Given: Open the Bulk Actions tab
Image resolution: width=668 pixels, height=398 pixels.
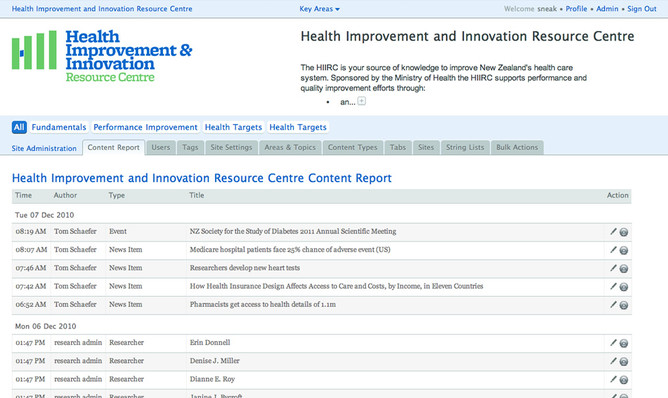Looking at the screenshot, I should (x=517, y=147).
